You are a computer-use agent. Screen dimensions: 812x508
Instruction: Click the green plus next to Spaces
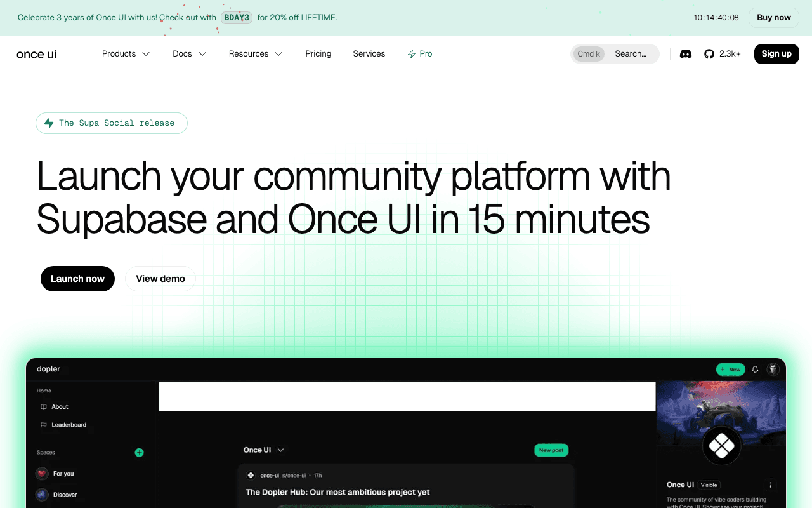point(140,453)
